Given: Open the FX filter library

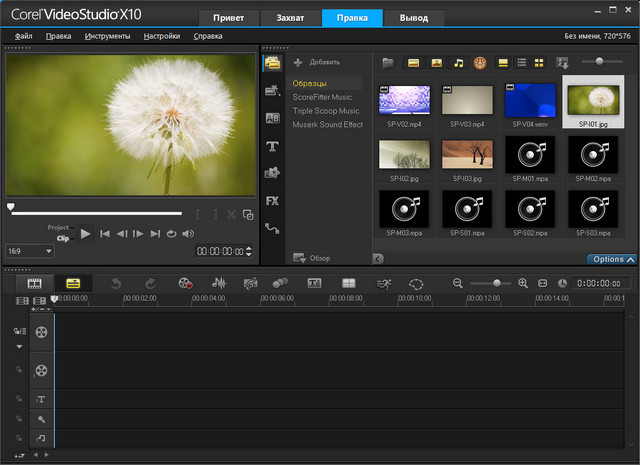Looking at the screenshot, I should (x=272, y=200).
